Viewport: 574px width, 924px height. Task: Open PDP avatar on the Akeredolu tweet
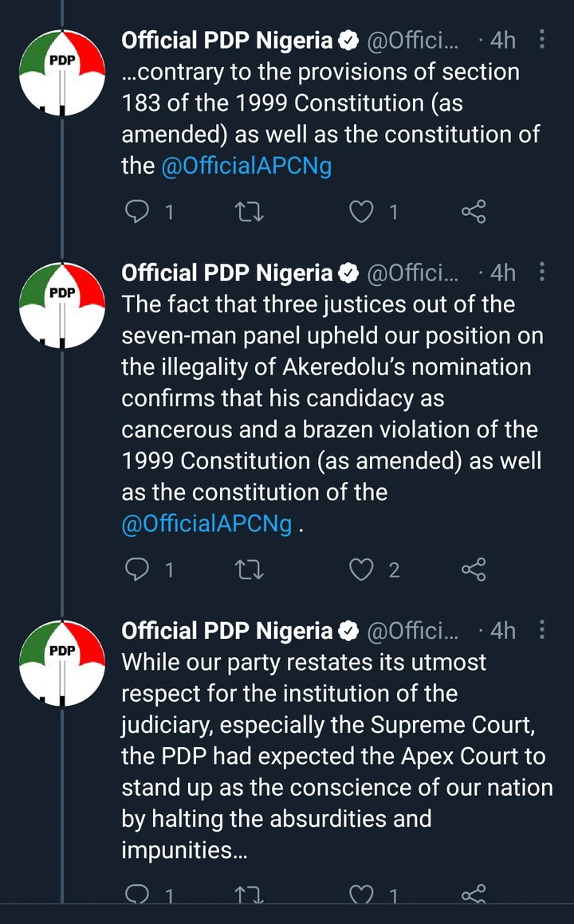tap(62, 305)
